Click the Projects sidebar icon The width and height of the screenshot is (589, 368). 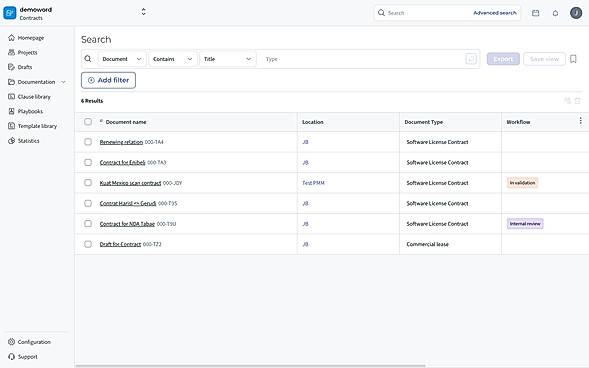11,52
